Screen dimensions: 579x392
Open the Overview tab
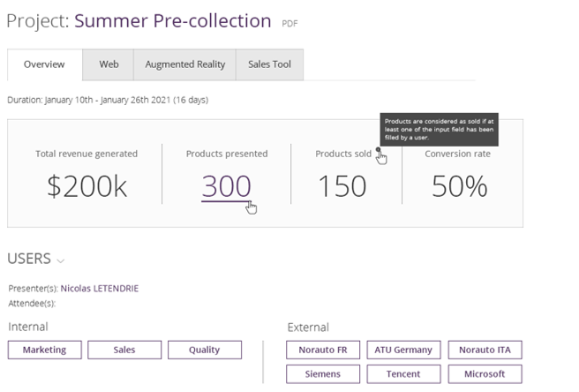pyautogui.click(x=44, y=64)
